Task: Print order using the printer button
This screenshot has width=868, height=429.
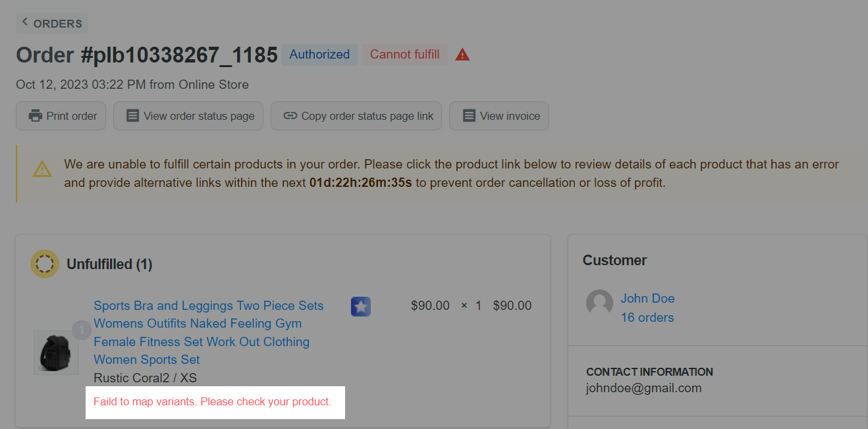Action: click(x=61, y=116)
